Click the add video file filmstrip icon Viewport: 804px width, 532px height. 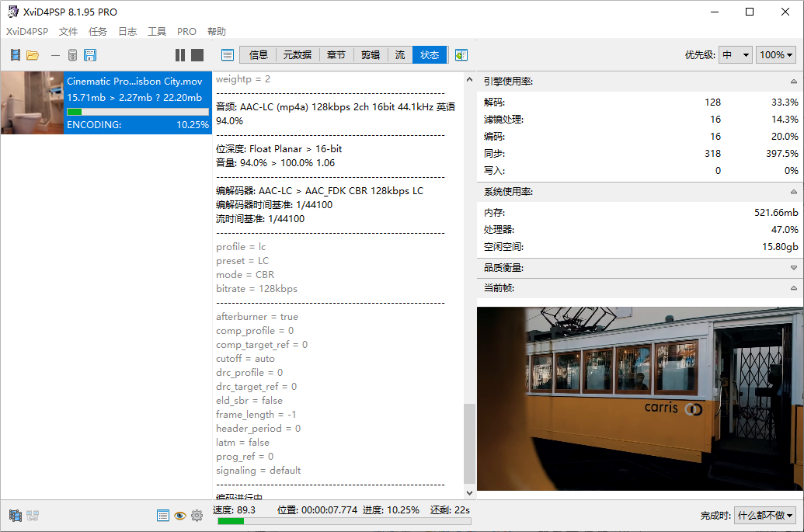tap(16, 55)
